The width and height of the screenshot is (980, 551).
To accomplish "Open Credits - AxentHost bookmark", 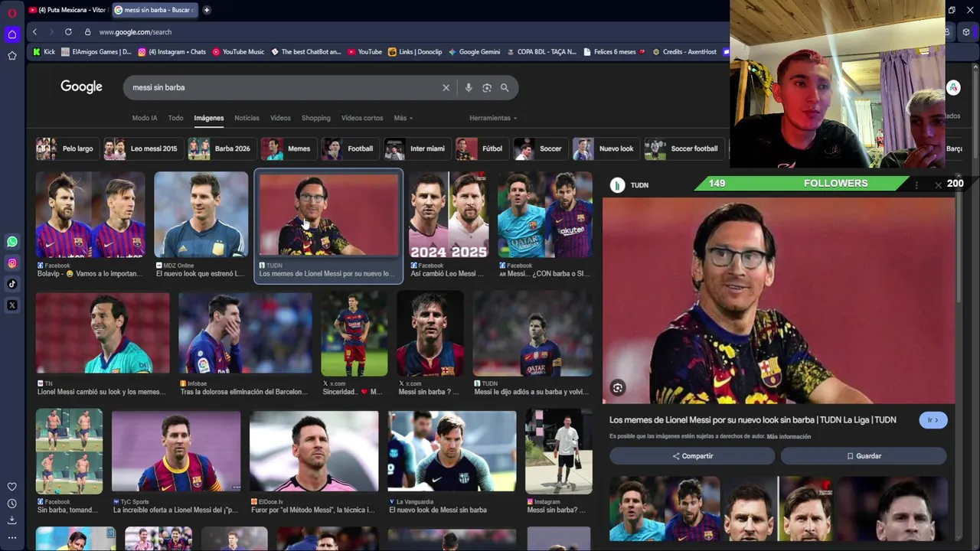I will click(684, 52).
